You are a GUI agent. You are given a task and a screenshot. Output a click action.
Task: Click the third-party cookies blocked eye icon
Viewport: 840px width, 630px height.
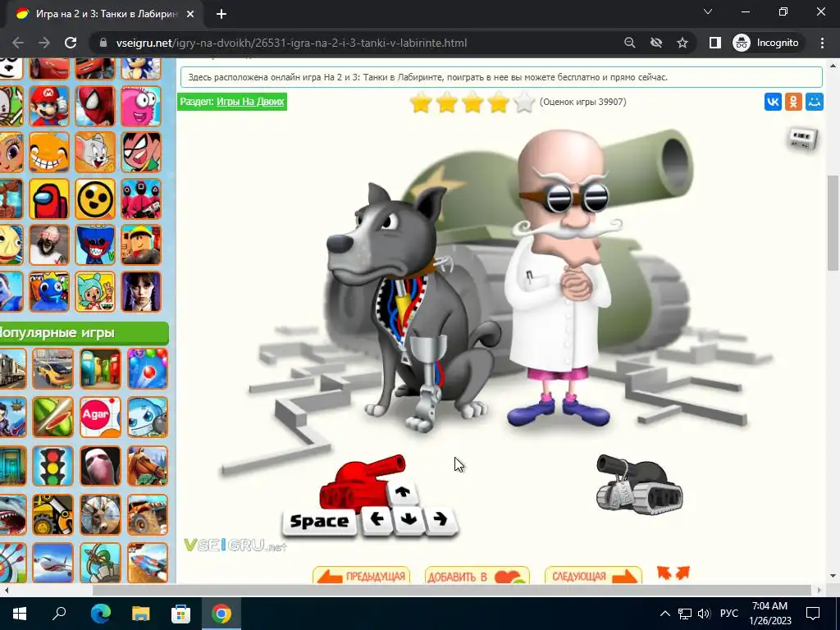[655, 43]
